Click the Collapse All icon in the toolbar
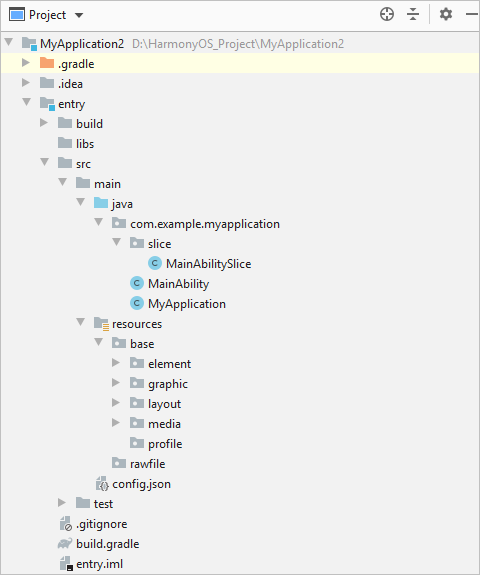This screenshot has width=480, height=575. [x=413, y=15]
